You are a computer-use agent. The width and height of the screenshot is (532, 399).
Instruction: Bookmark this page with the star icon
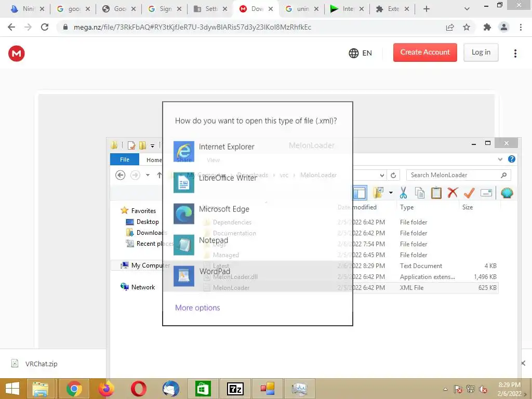(467, 27)
